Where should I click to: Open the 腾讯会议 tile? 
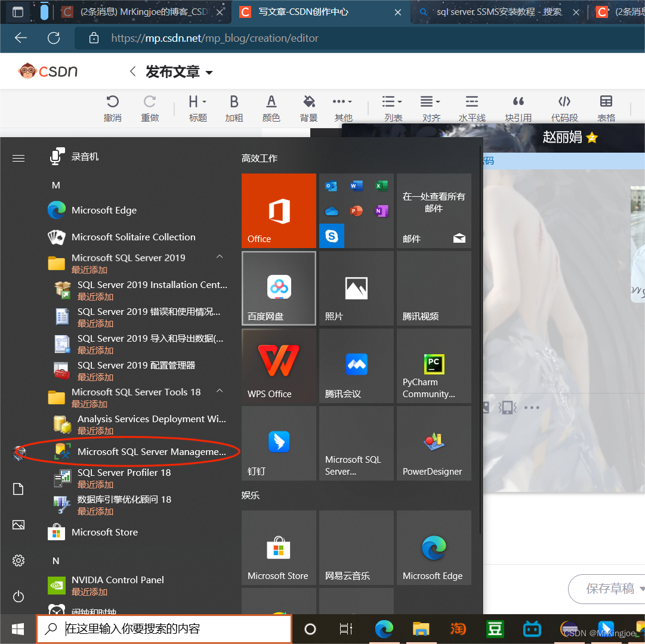(356, 366)
